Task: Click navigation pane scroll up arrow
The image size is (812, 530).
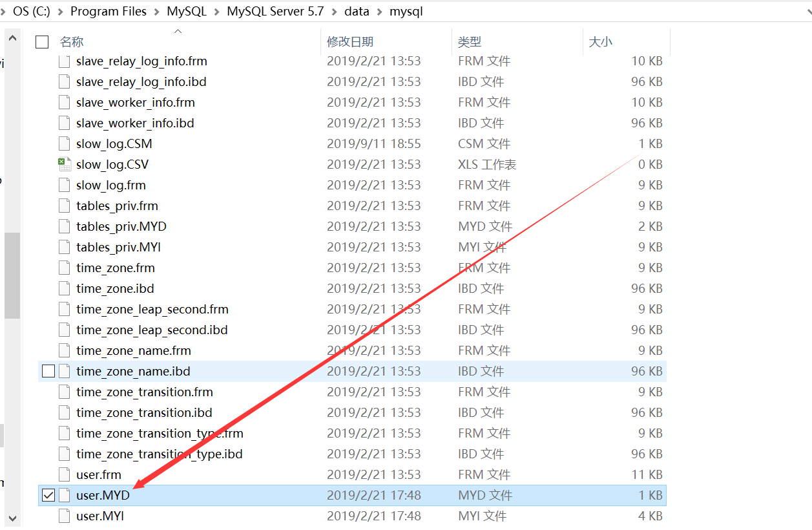Action: (x=12, y=39)
